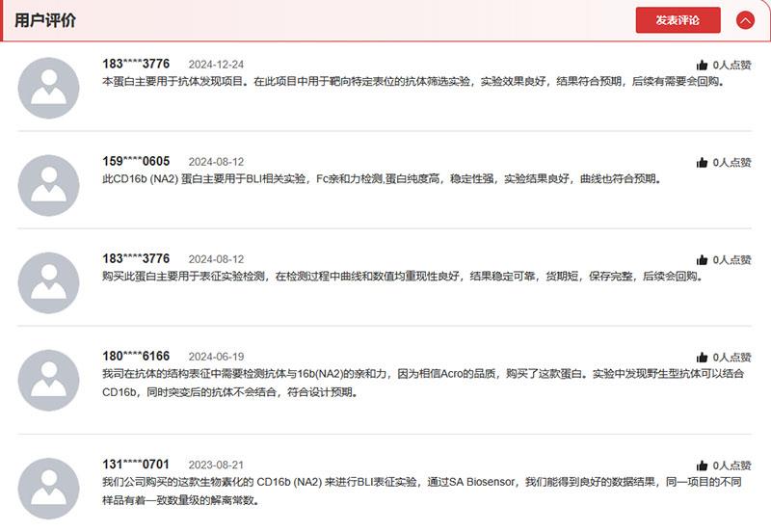Click avatar of user 131****0701

pos(48,488)
